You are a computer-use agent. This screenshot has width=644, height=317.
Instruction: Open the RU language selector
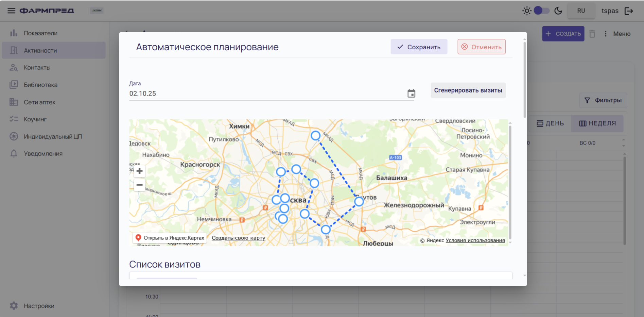(x=581, y=11)
